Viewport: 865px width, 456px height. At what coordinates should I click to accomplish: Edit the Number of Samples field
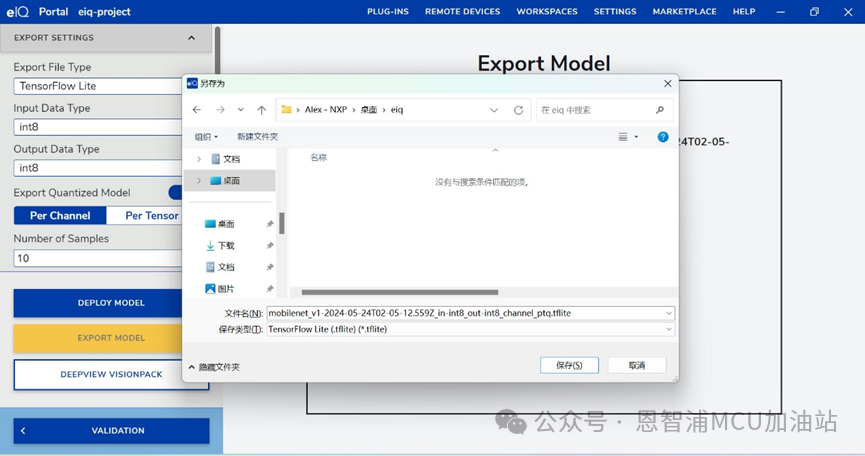[98, 258]
